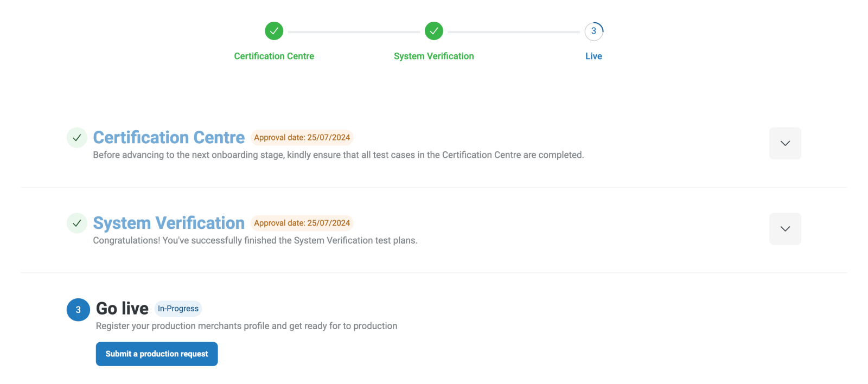This screenshot has width=868, height=384.
Task: Click the green checkmark above System Verification step
Action: pyautogui.click(x=434, y=31)
